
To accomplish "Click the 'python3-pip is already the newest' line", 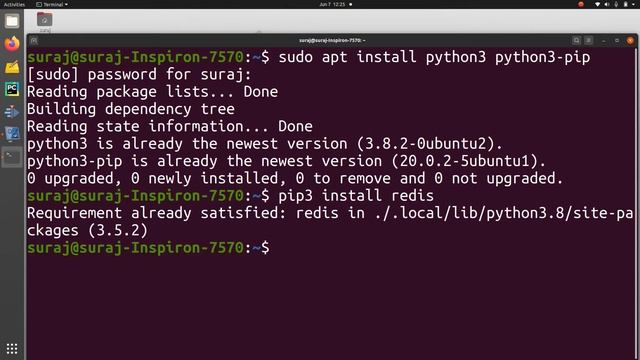I will pyautogui.click(x=287, y=161).
